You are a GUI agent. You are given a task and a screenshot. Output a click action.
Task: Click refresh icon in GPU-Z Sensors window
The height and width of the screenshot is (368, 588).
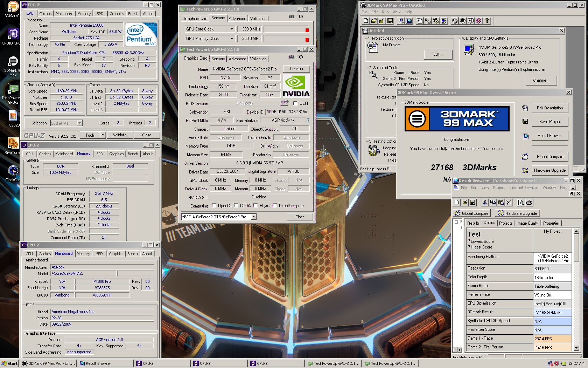pos(301,16)
